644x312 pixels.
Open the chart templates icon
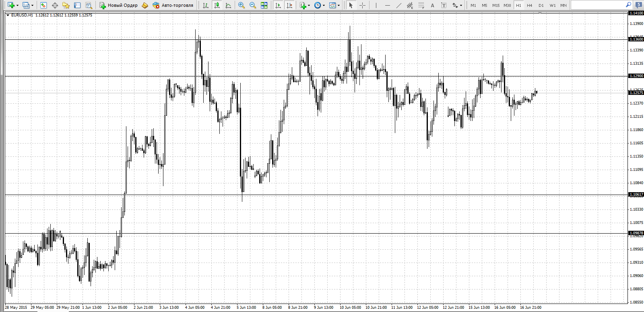[332, 5]
